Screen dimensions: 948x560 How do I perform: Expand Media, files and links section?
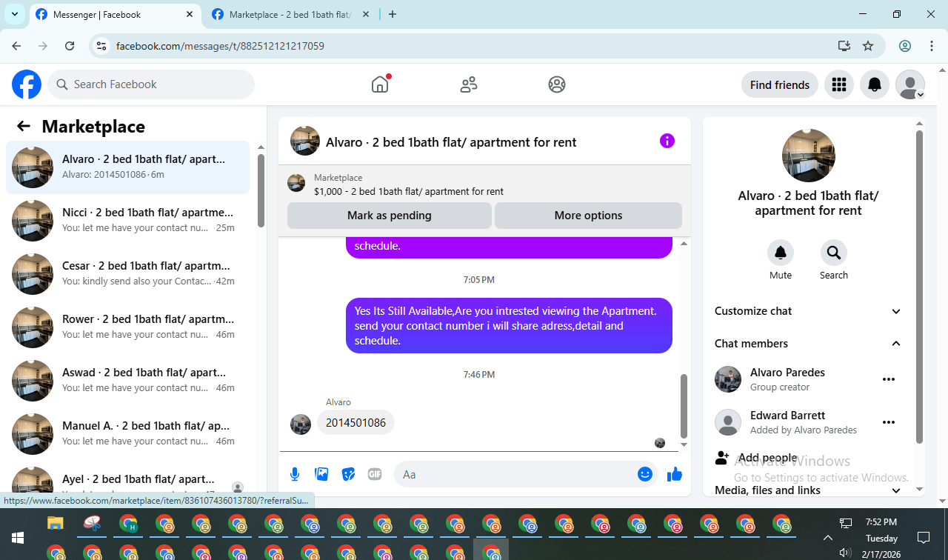(x=809, y=490)
